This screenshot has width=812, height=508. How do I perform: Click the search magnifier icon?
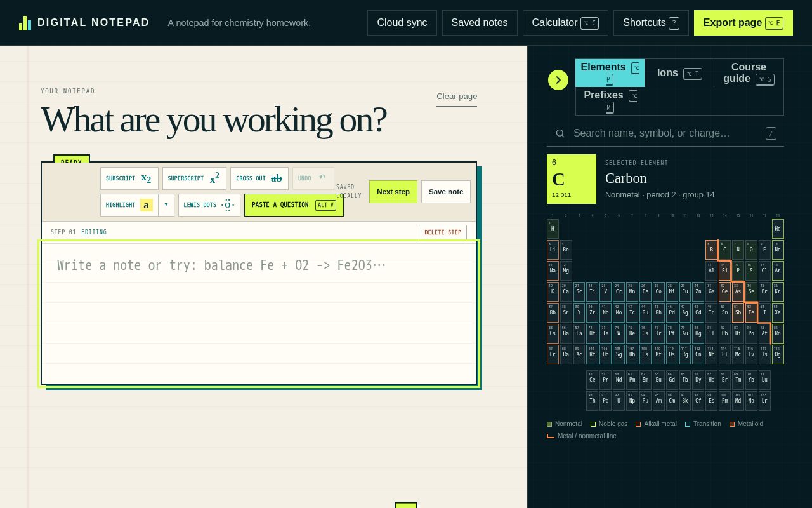[560, 133]
